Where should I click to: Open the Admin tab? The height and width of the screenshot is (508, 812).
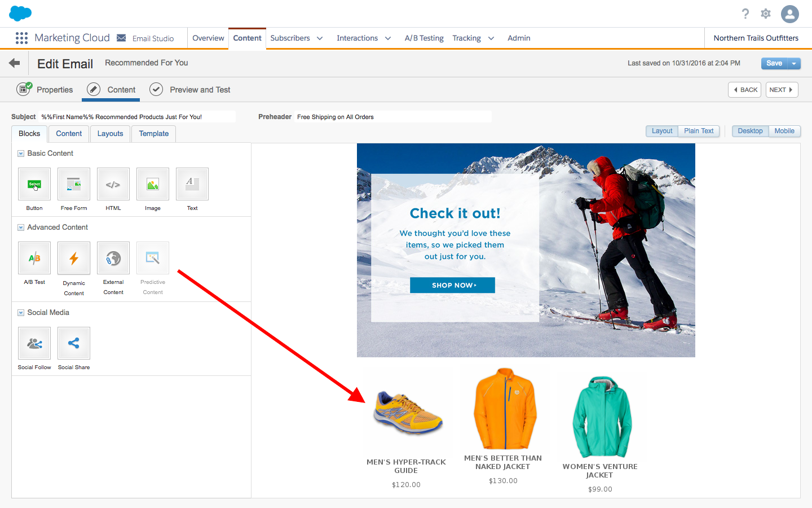(x=519, y=38)
